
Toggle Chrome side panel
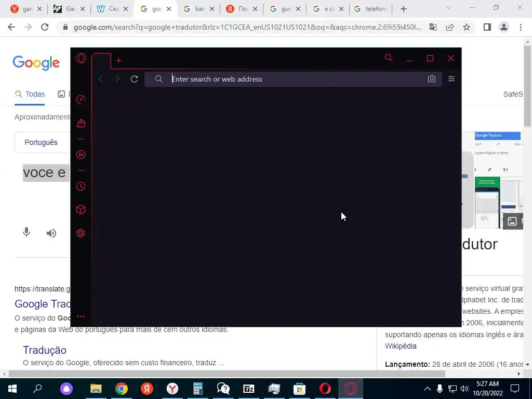(487, 27)
